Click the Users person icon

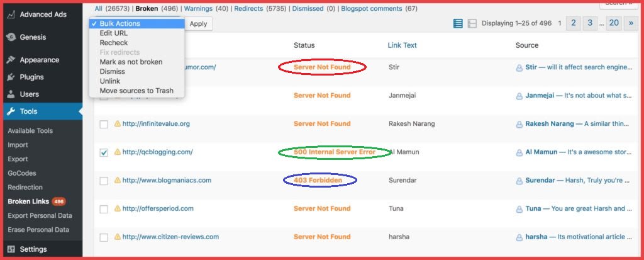tap(11, 94)
